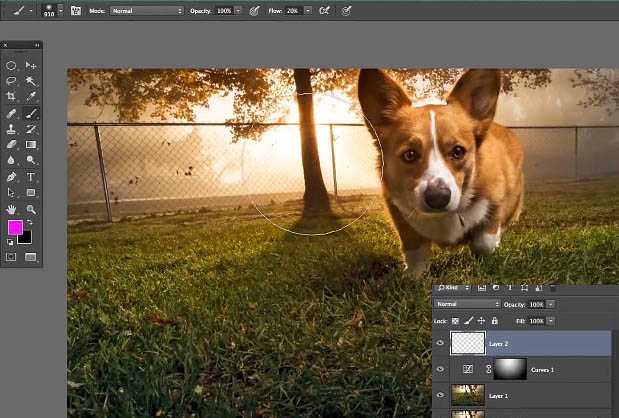619x418 pixels.
Task: Select the Brush tool in the toolbox
Action: pos(31,113)
